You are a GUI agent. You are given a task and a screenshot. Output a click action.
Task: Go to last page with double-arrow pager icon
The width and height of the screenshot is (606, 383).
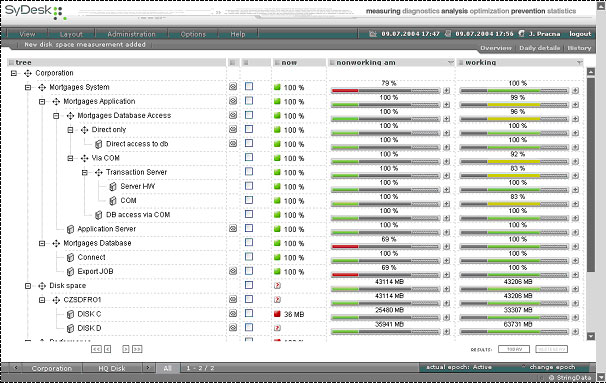[x=137, y=349]
